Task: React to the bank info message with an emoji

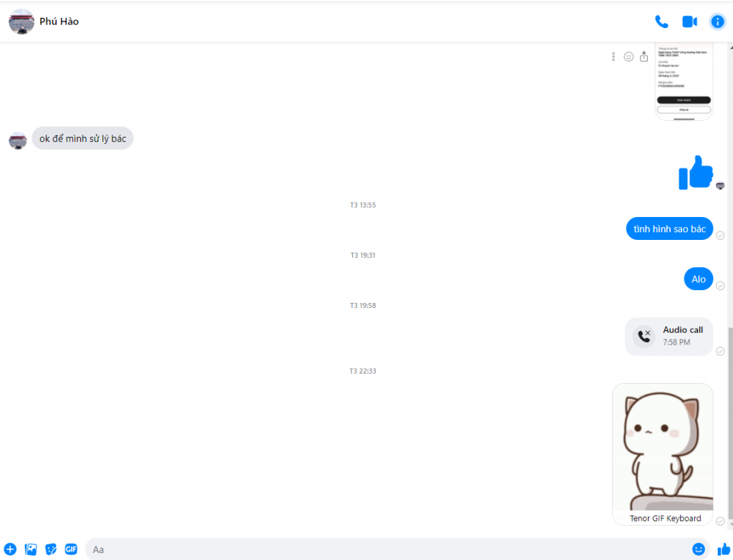Action: (x=628, y=56)
